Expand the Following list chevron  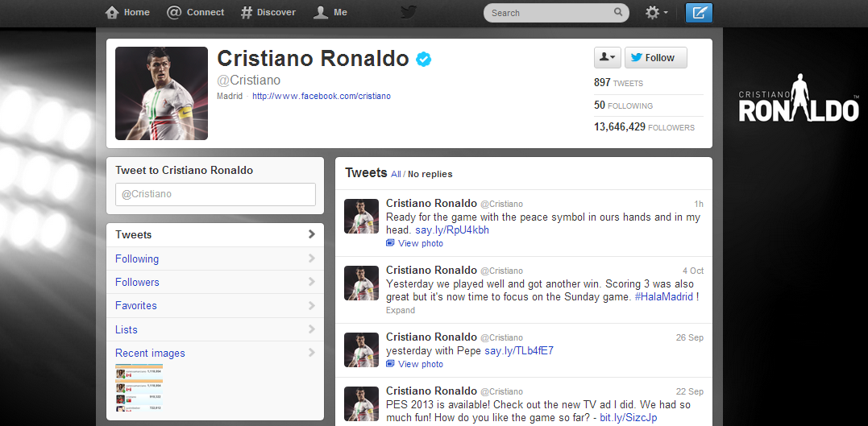[x=311, y=258]
